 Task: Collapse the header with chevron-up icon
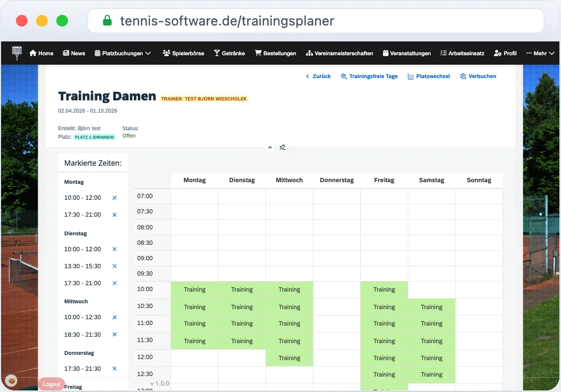point(270,147)
